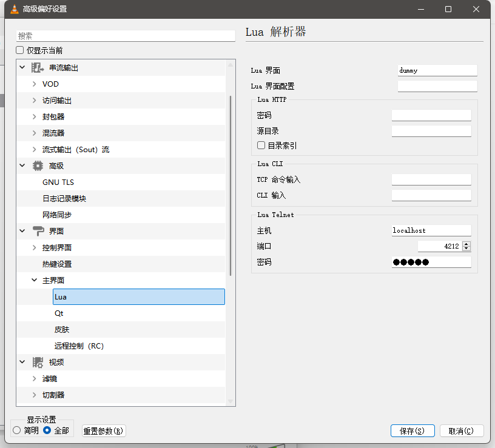This screenshot has height=448, width=495.
Task: Click the VLC cone icon in title bar
Action: click(x=14, y=9)
